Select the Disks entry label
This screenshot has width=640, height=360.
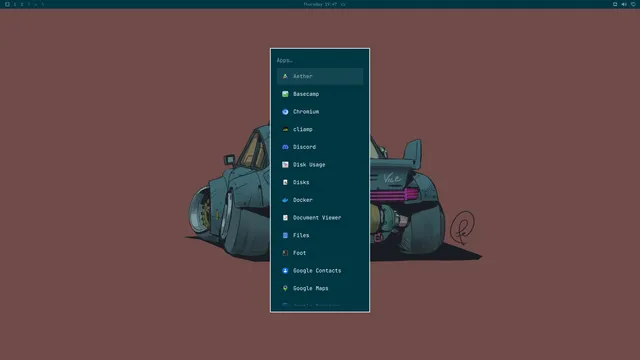coord(301,182)
